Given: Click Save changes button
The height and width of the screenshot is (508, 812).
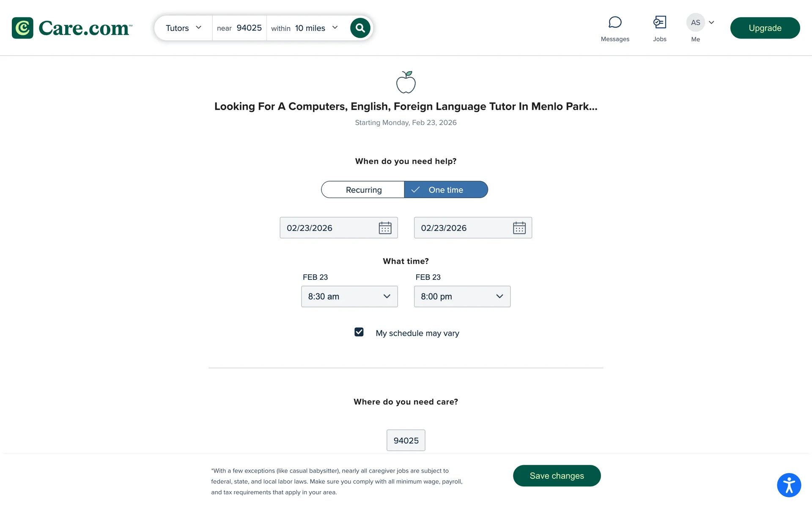Looking at the screenshot, I should click(x=557, y=476).
